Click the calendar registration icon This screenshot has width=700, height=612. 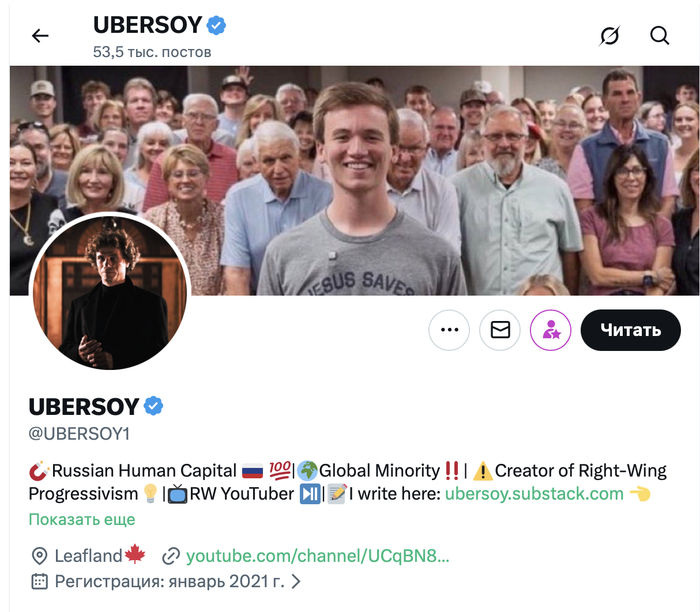pyautogui.click(x=39, y=581)
